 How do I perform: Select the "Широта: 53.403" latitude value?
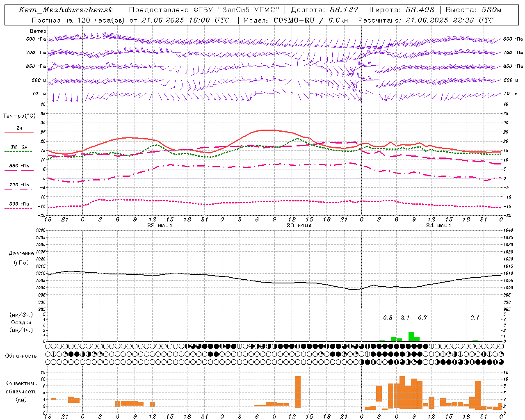click(402, 10)
